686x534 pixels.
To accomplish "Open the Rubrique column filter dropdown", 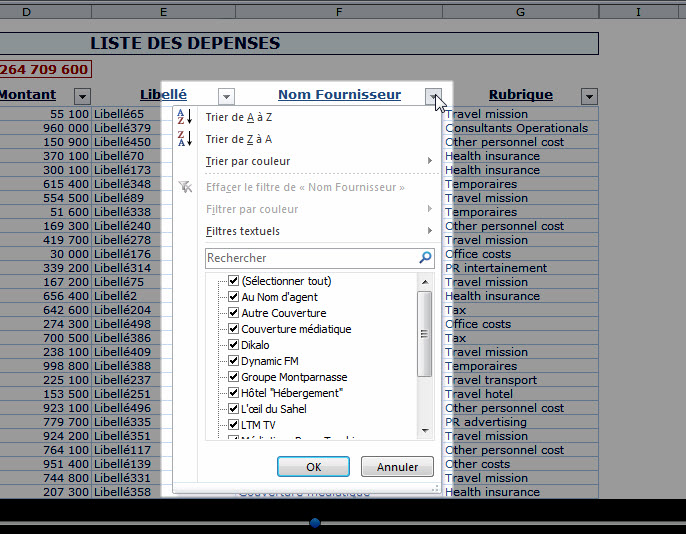I will pos(589,96).
